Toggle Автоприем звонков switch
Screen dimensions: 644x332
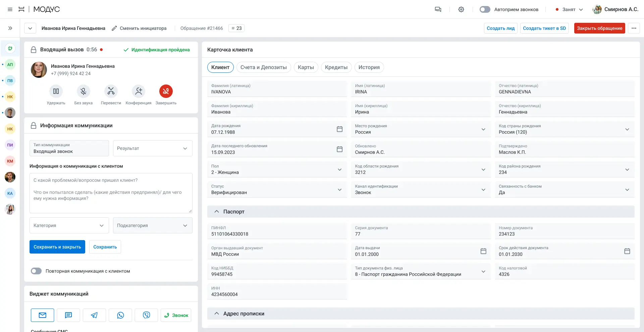[485, 9]
